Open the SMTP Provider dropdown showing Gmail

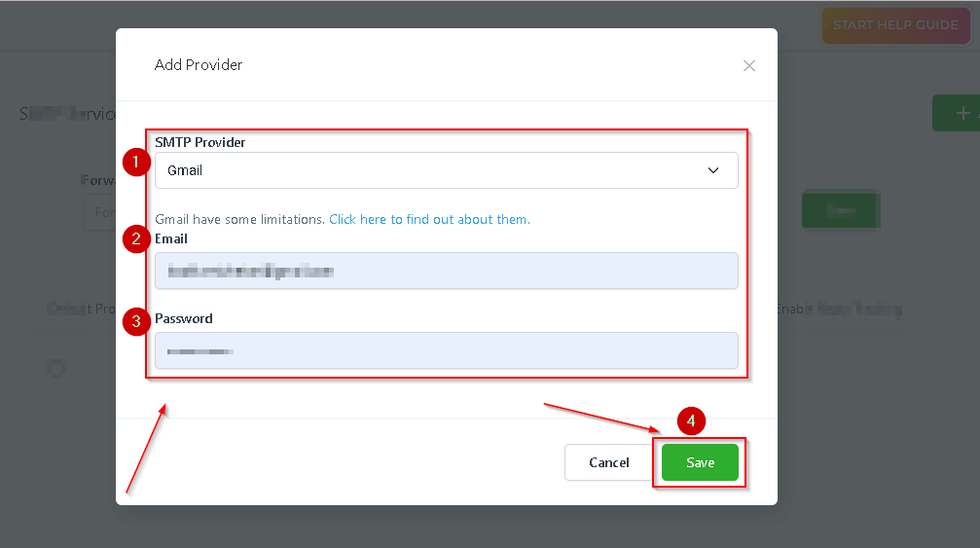446,170
